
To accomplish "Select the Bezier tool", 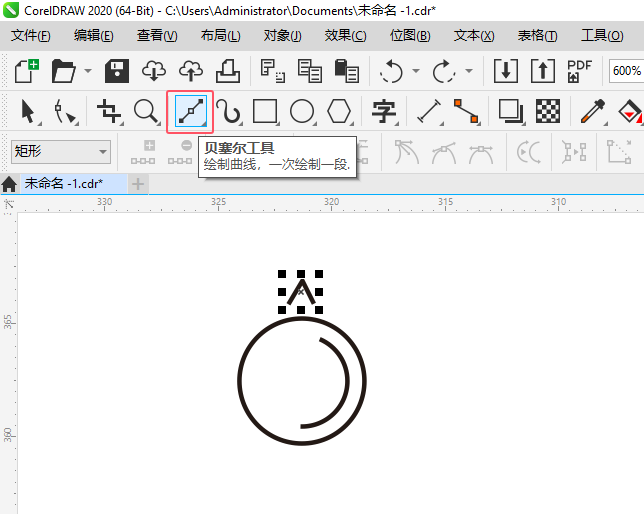I will 191,111.
